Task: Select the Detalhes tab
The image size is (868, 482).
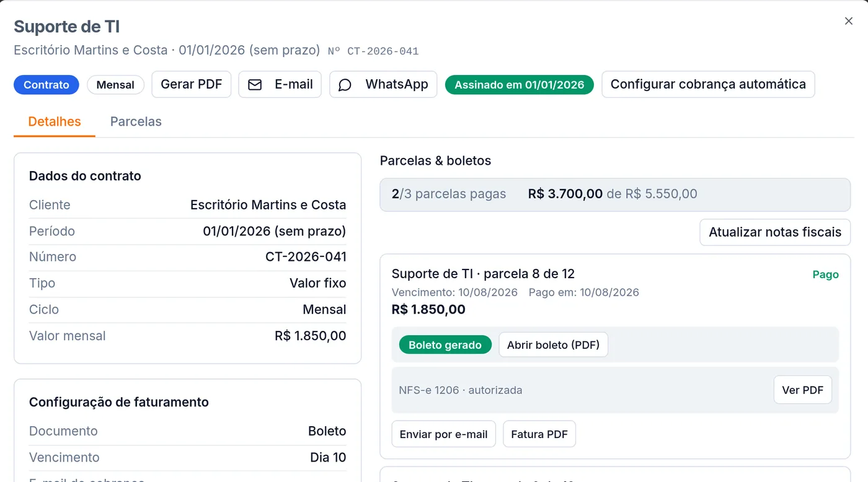Action: click(55, 121)
